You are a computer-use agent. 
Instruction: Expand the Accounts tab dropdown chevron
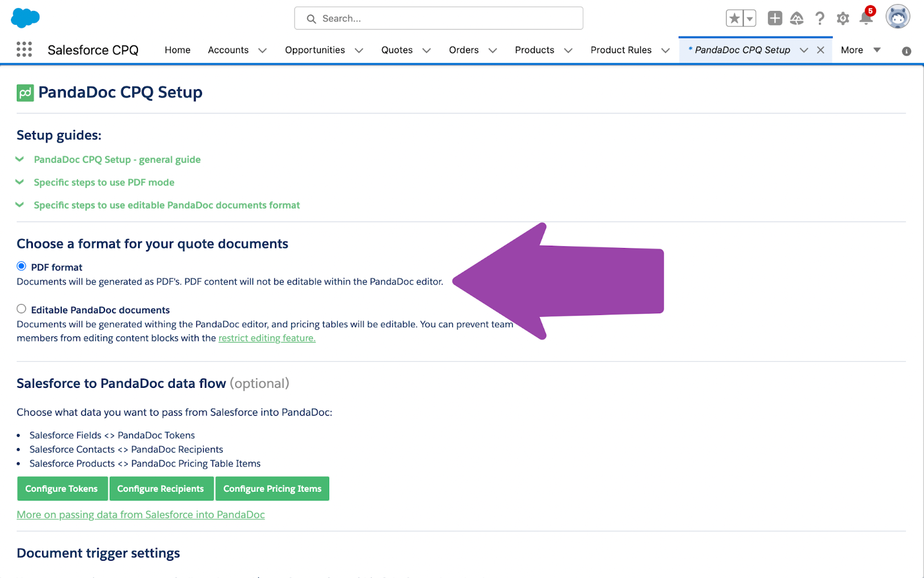[262, 50]
